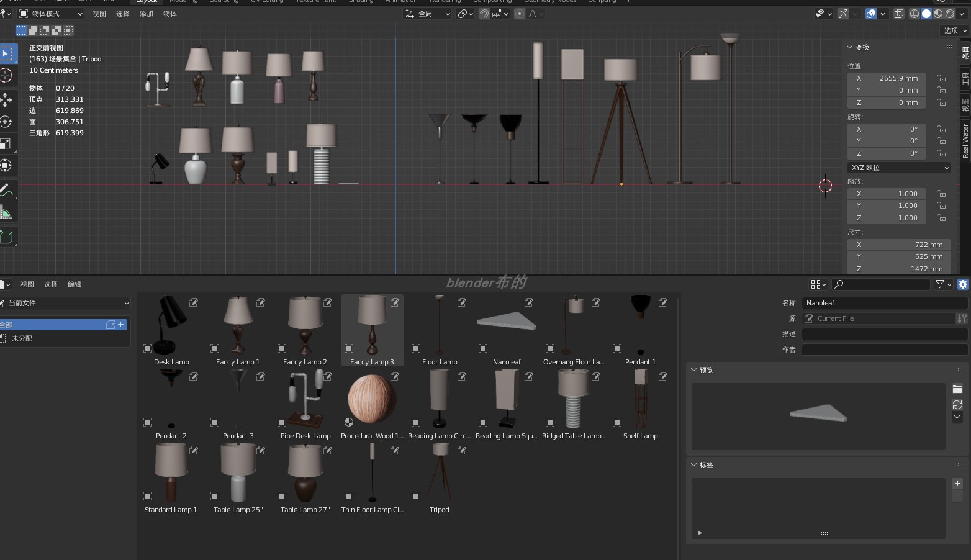Image resolution: width=971 pixels, height=560 pixels.
Task: Open asset display mode dropdown
Action: click(x=818, y=284)
